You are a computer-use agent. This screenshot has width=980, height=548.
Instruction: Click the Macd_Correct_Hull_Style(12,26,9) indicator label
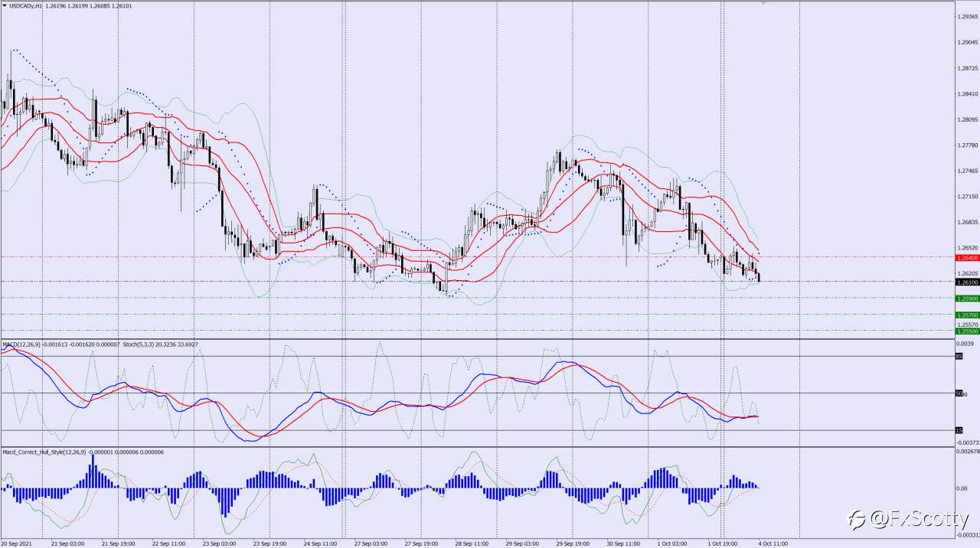click(45, 452)
